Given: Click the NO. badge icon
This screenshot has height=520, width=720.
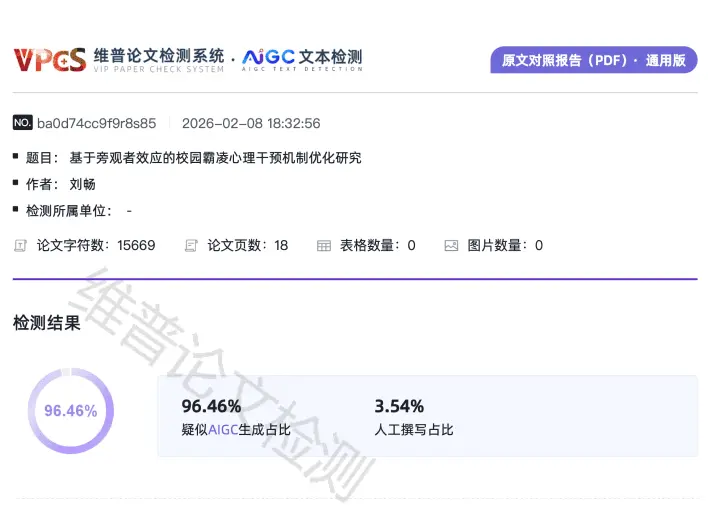Looking at the screenshot, I should click(22, 123).
